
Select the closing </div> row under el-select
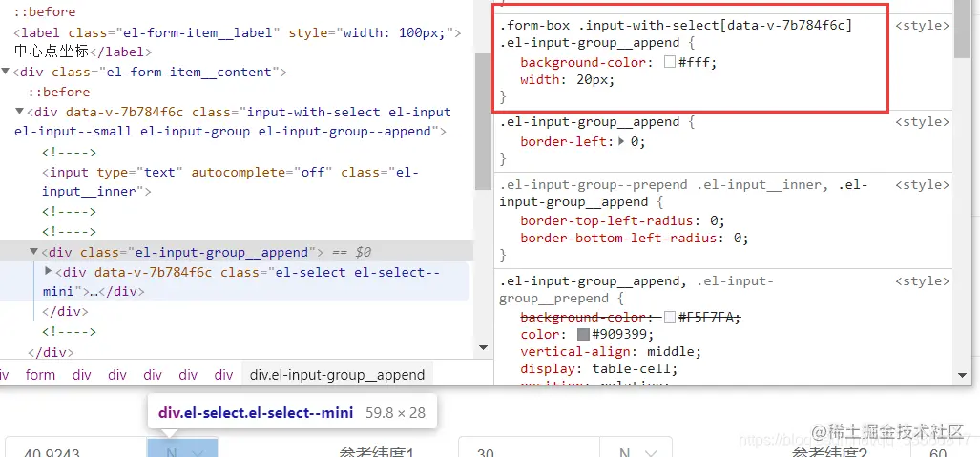point(65,311)
